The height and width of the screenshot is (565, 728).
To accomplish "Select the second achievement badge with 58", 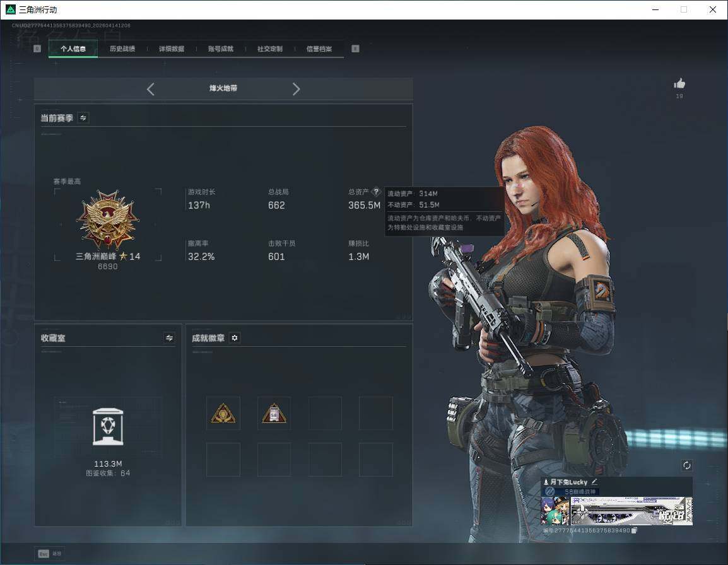I will pyautogui.click(x=274, y=413).
